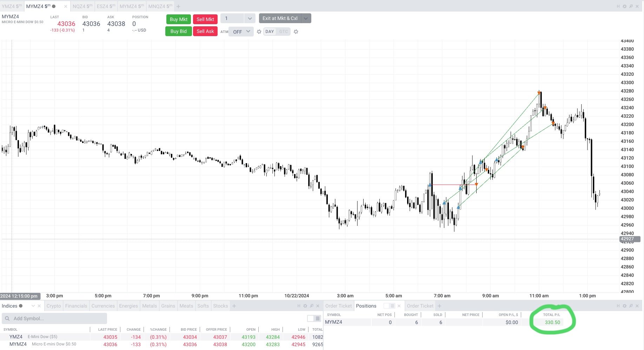Open the Grains watchlist tab

coord(168,306)
